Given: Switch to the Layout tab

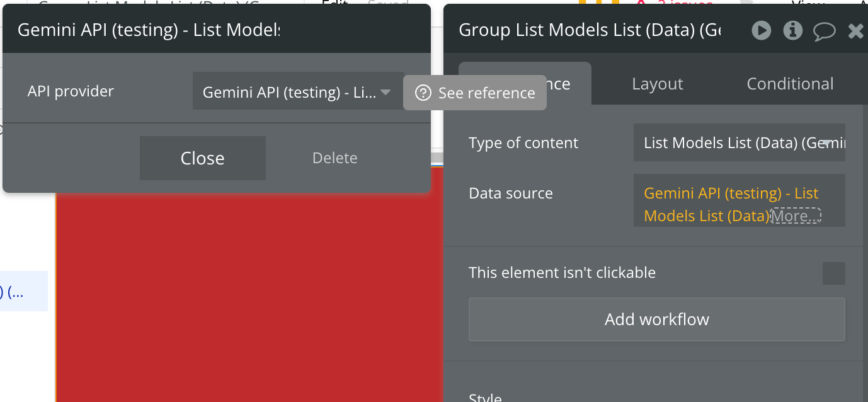Looking at the screenshot, I should pyautogui.click(x=657, y=84).
